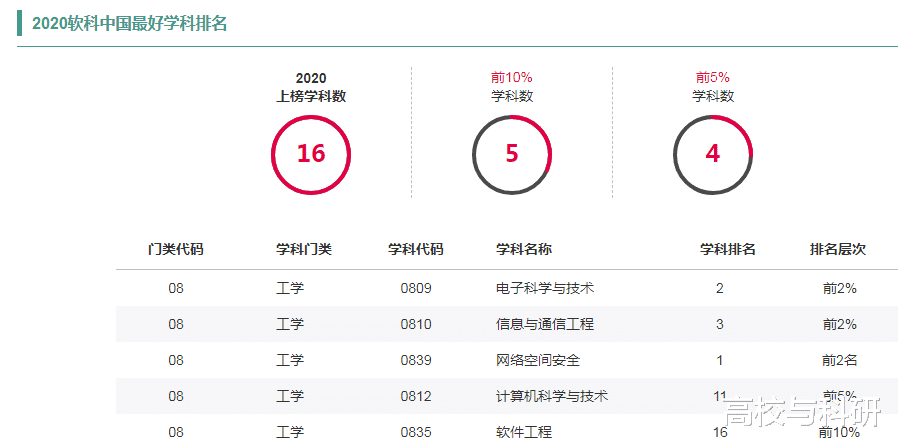The width and height of the screenshot is (898, 448).
Task: Click rank 2 in 电子科学与技术 row
Action: [719, 288]
